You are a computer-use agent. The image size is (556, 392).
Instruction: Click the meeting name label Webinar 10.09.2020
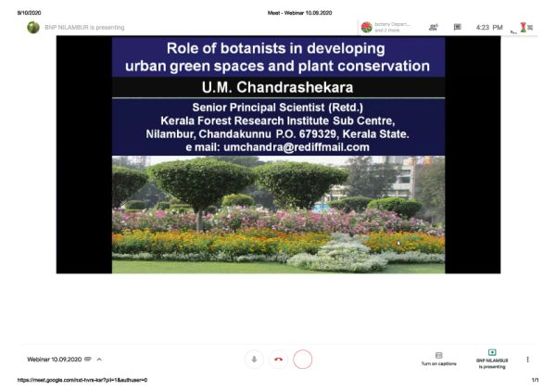(54, 359)
